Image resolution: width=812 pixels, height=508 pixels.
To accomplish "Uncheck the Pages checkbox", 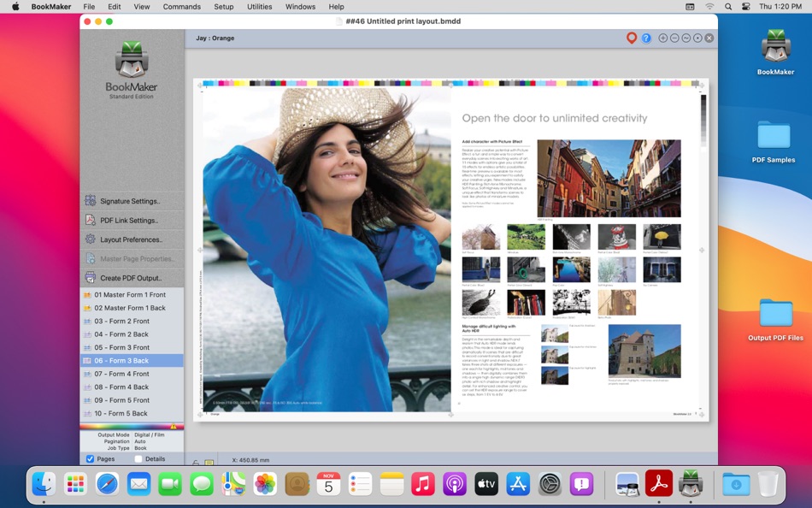I will click(x=91, y=459).
